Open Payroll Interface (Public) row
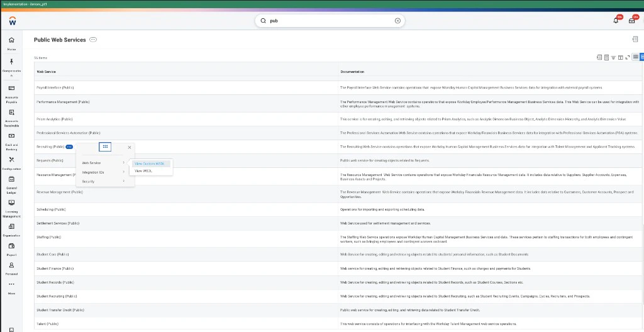 [x=55, y=87]
